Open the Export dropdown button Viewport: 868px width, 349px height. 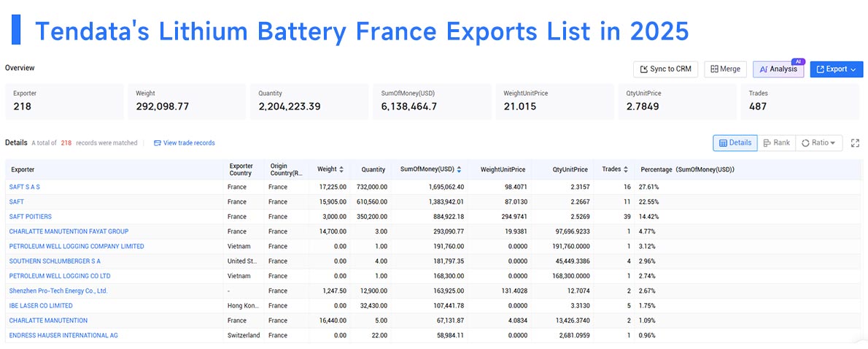tap(837, 69)
